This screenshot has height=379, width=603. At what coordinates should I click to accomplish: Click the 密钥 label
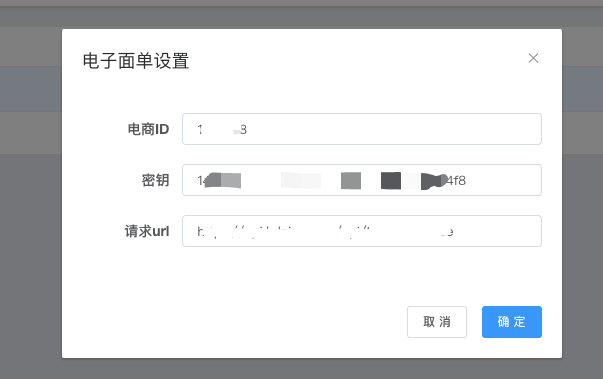click(155, 180)
